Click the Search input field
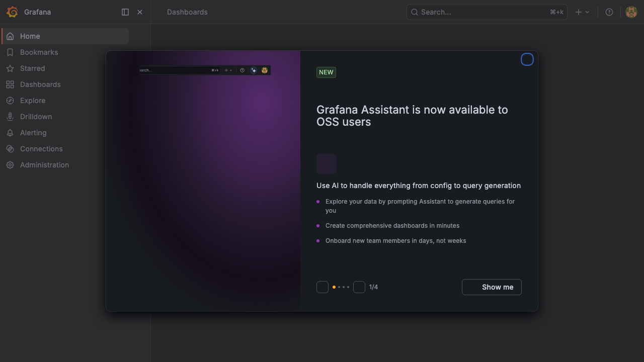Screen dimensions: 644x362 coord(487,12)
